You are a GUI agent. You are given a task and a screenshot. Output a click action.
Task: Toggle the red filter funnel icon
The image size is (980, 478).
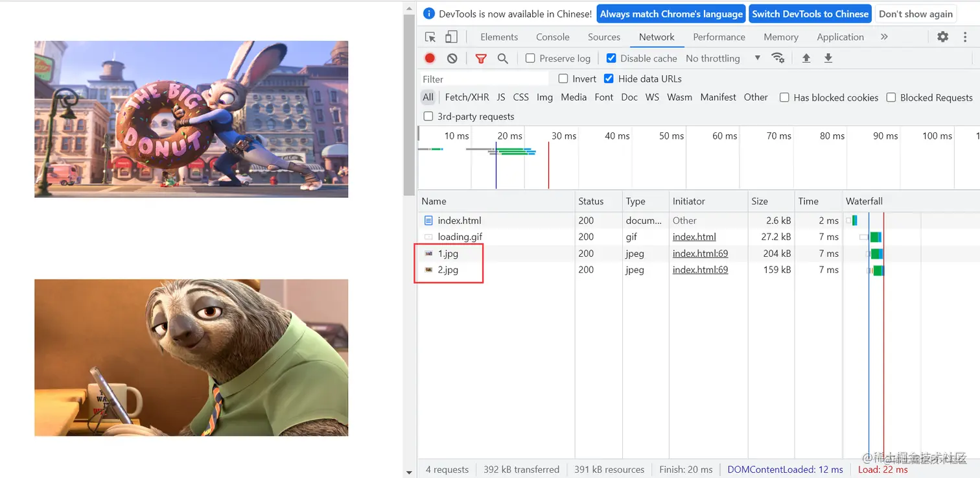481,58
